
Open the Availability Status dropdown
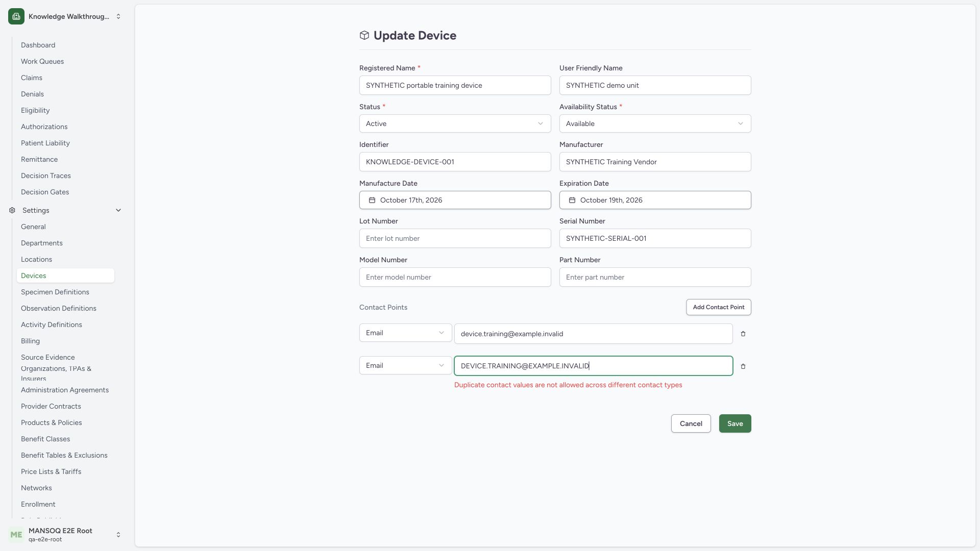[x=655, y=123]
